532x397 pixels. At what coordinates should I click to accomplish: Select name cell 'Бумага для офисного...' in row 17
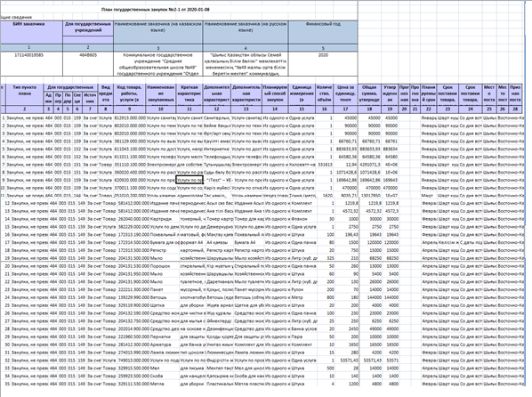click(165, 242)
